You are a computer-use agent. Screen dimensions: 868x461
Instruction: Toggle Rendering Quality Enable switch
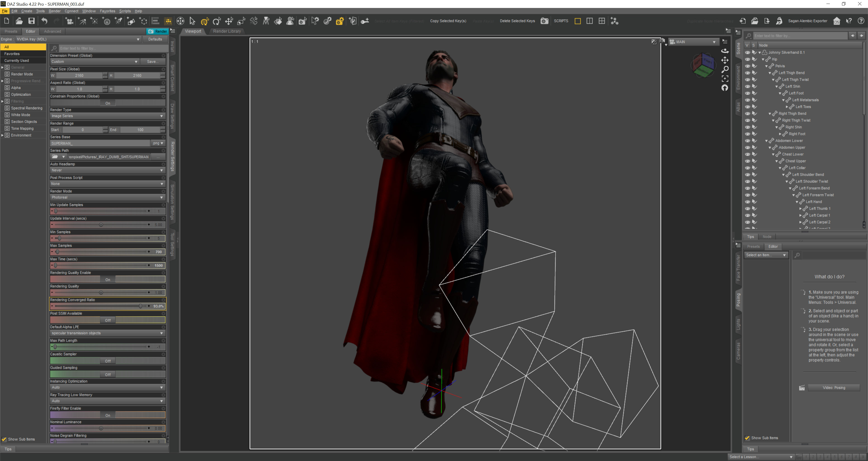click(108, 280)
